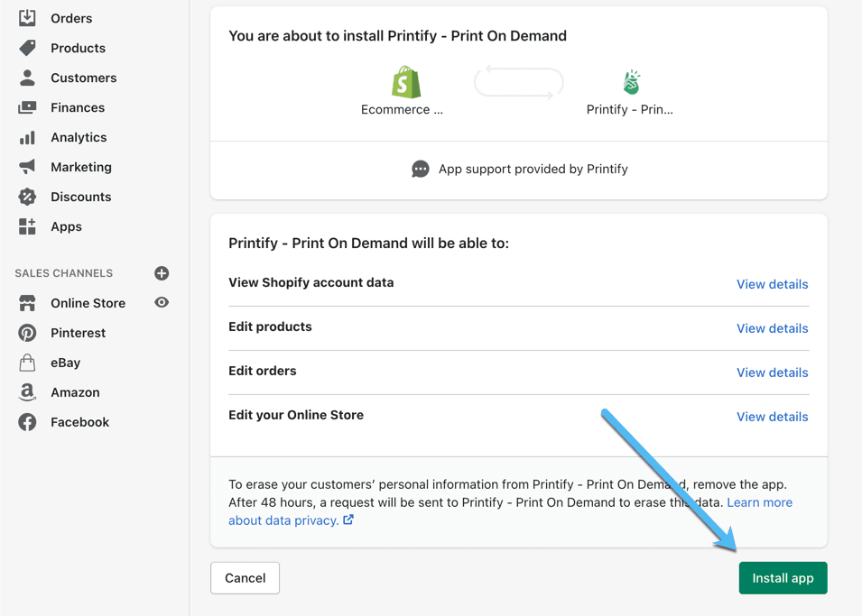Open the Marketing megaphone icon

[27, 167]
